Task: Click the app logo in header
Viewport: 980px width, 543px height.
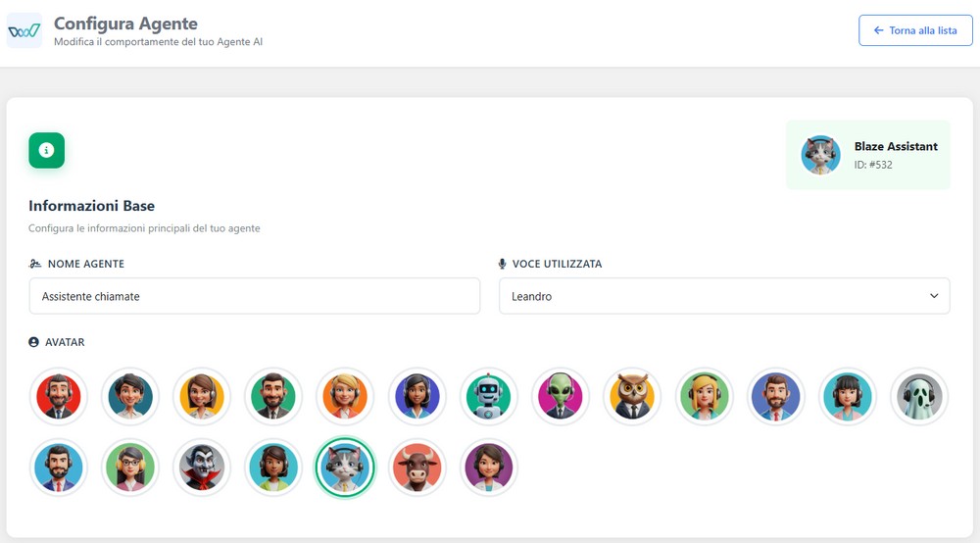Action: pyautogui.click(x=24, y=30)
